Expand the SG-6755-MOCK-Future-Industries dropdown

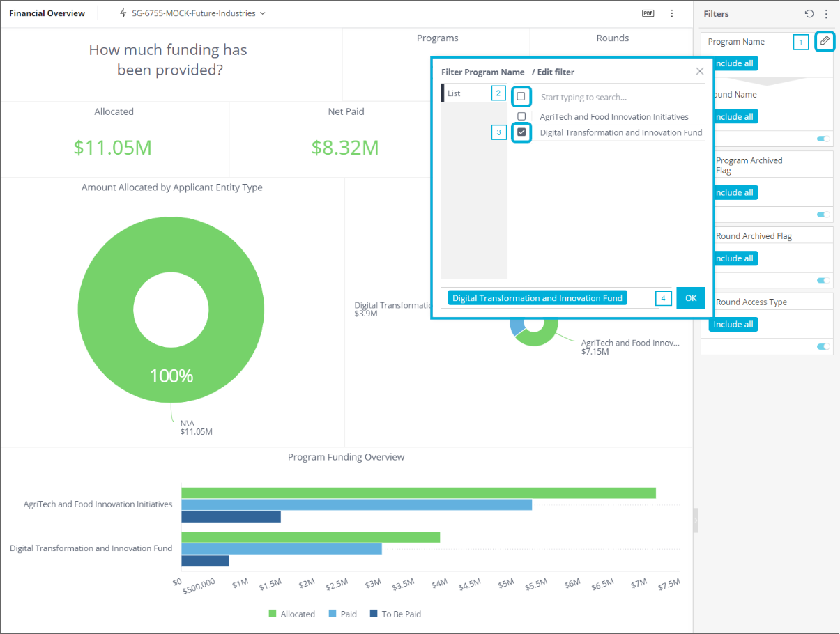pos(262,13)
